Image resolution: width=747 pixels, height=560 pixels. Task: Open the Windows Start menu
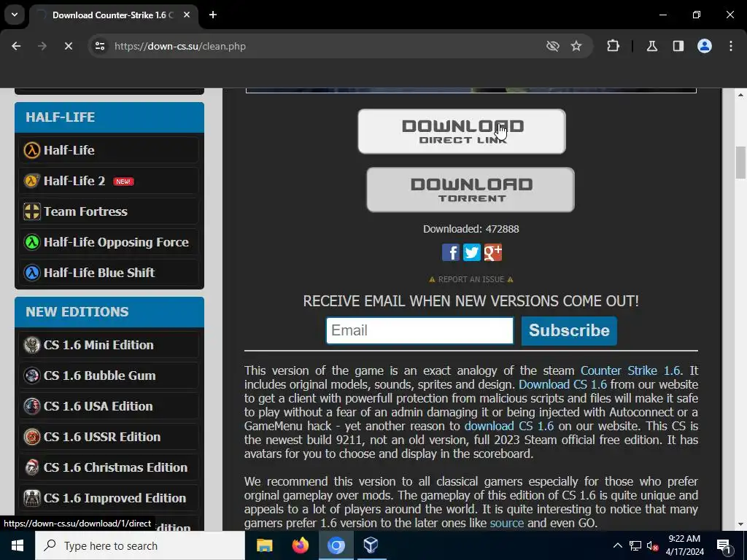pos(18,545)
